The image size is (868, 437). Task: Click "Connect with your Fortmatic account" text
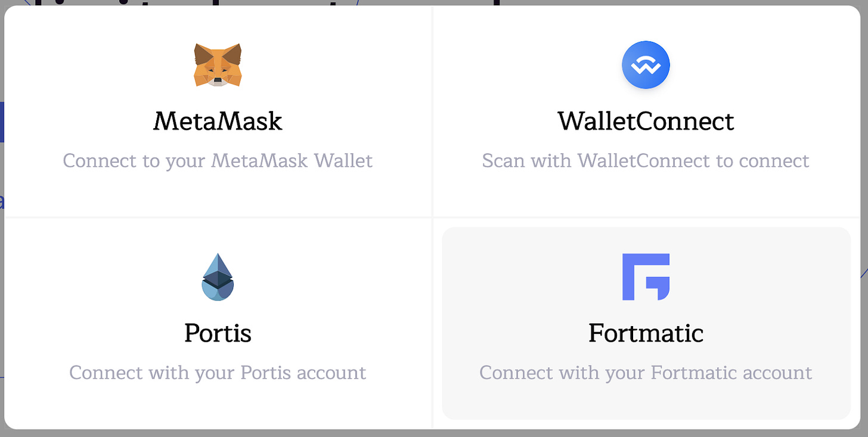pyautogui.click(x=646, y=373)
